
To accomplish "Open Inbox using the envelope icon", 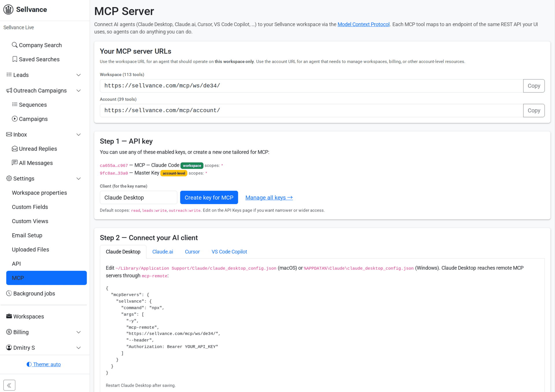I will (9, 134).
